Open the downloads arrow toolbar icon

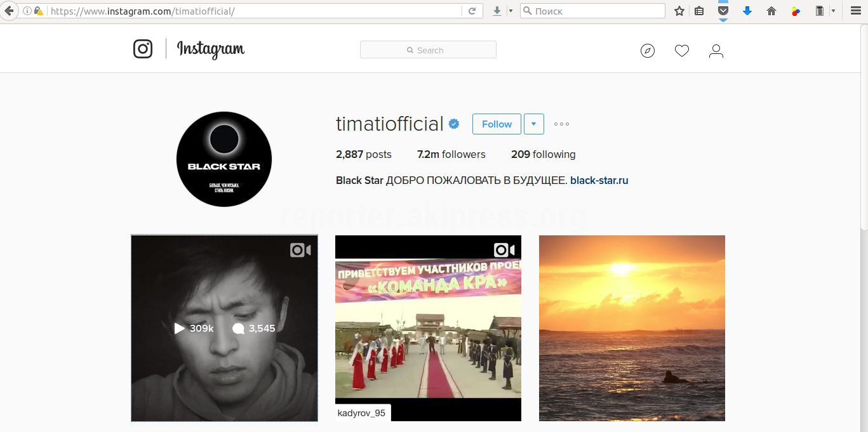(x=497, y=11)
